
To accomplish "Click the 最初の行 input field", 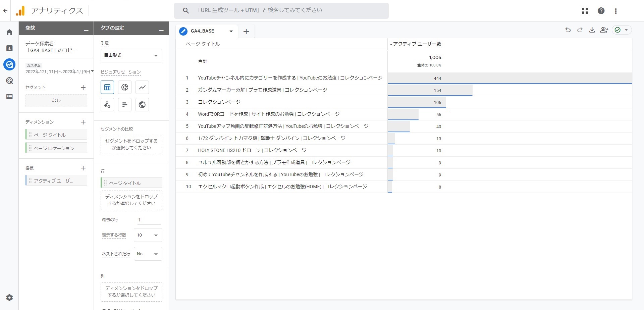I will point(149,220).
